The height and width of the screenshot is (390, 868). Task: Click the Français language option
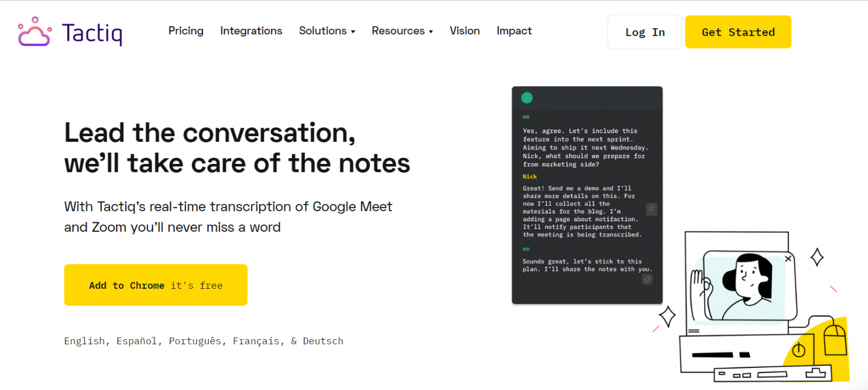256,340
